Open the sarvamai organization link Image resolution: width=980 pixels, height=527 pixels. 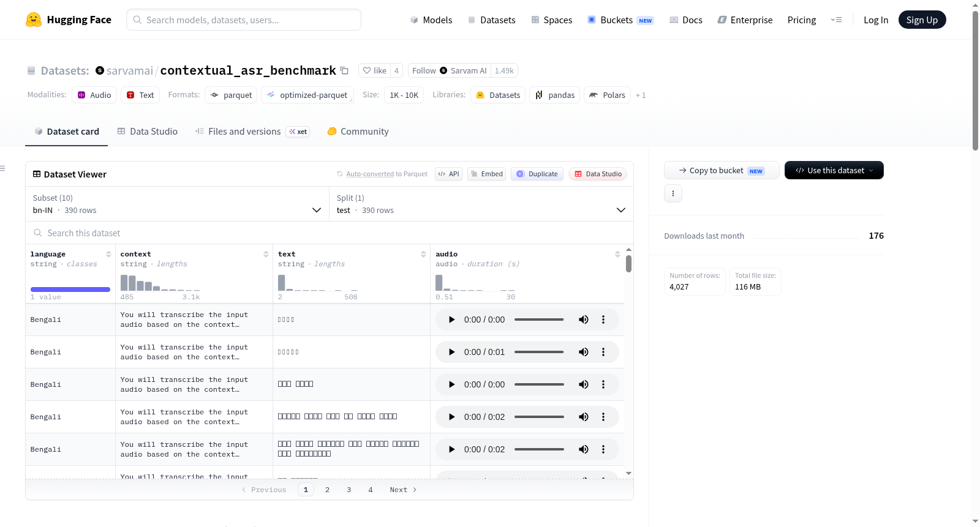130,70
